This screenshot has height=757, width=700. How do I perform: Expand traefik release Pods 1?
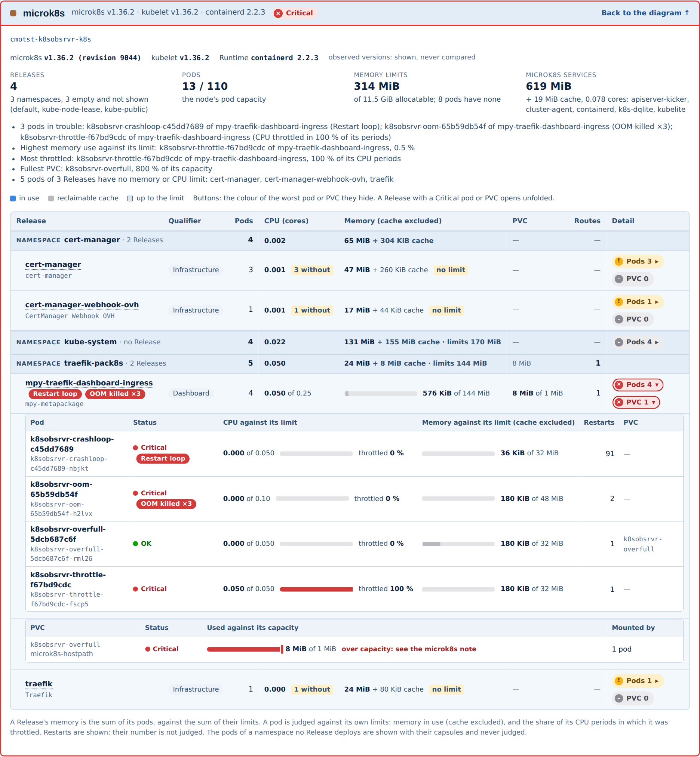638,680
